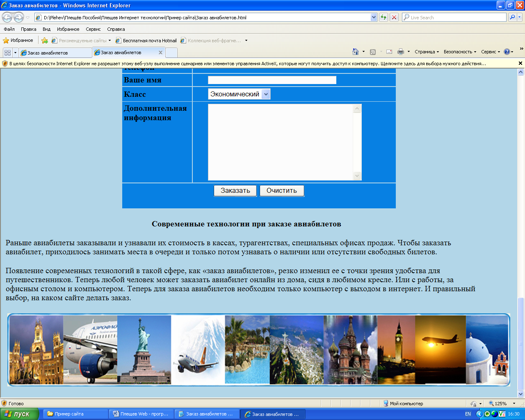525x420 pixels.
Task: Open search provider dropdown arrow
Action: 520,17
